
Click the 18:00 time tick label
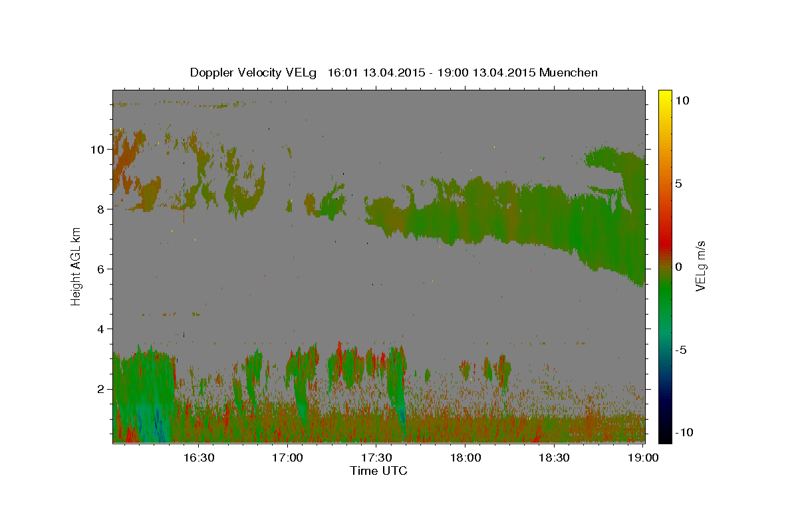tap(465, 458)
